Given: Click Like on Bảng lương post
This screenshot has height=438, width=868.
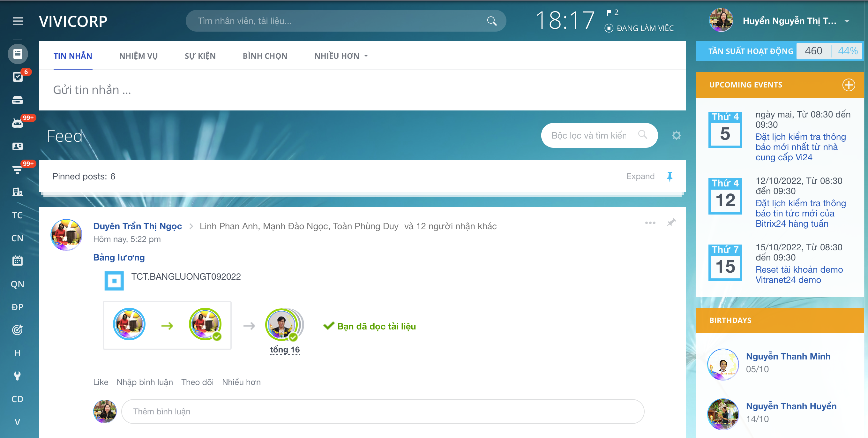Looking at the screenshot, I should (101, 382).
